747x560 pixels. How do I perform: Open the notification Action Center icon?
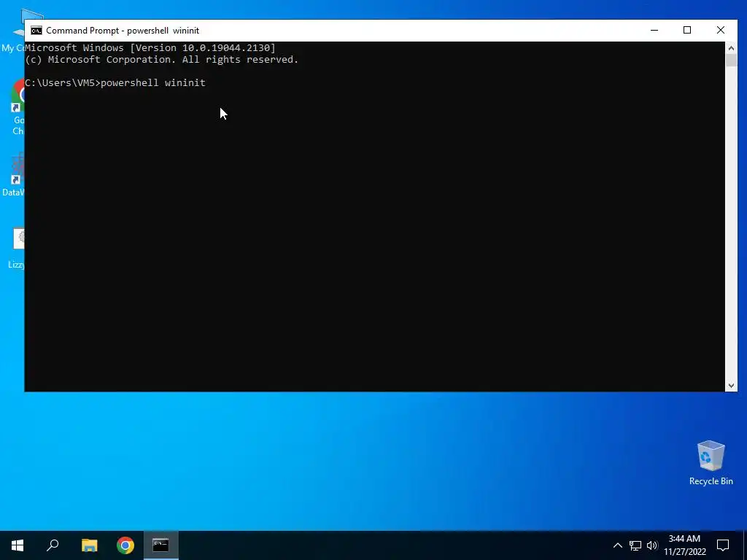[x=723, y=545]
